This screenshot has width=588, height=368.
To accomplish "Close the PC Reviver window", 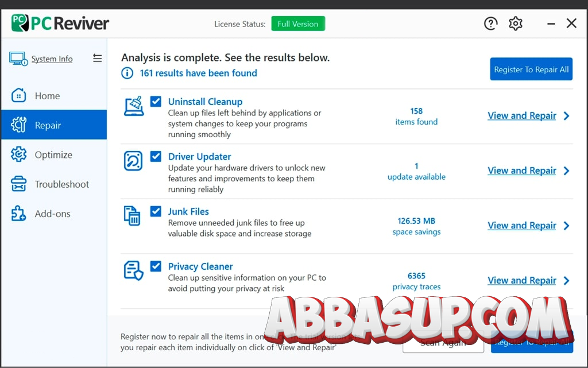I will coord(571,23).
